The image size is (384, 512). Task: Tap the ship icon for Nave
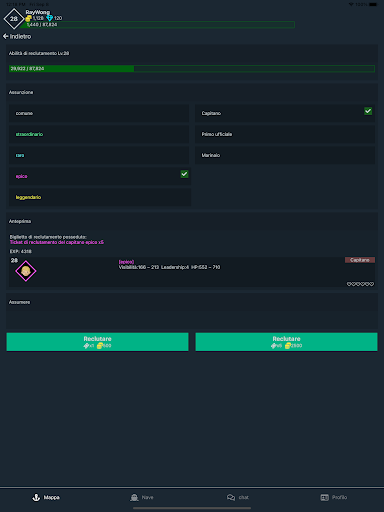(x=134, y=497)
